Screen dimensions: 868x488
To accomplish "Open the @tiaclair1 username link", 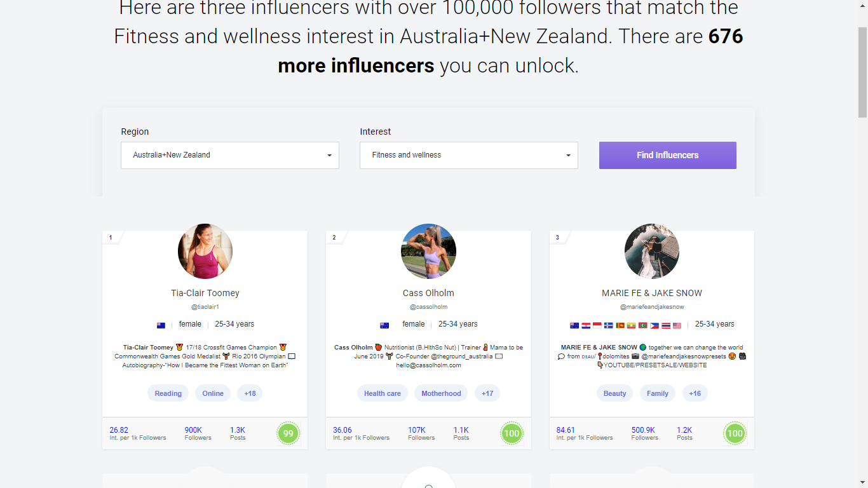I will 205,306.
